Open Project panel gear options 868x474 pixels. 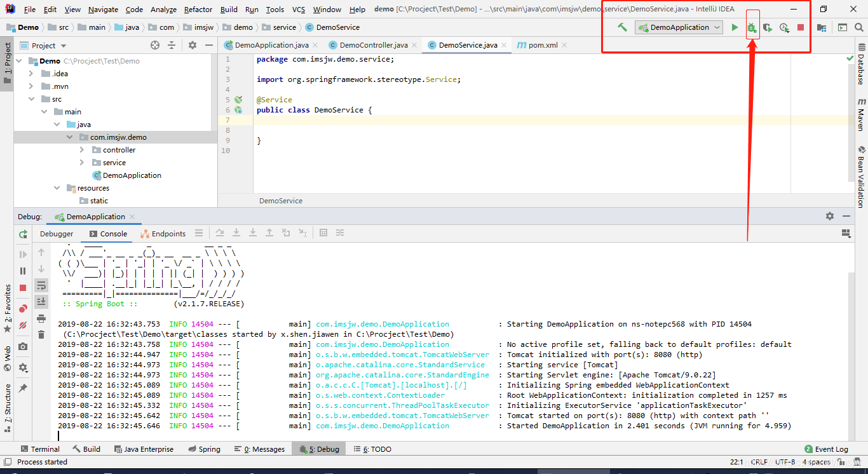[193, 45]
